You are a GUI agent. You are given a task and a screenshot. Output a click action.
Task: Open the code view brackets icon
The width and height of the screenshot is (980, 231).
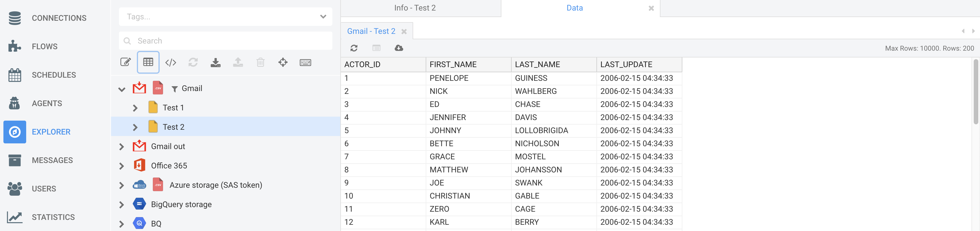(x=170, y=62)
